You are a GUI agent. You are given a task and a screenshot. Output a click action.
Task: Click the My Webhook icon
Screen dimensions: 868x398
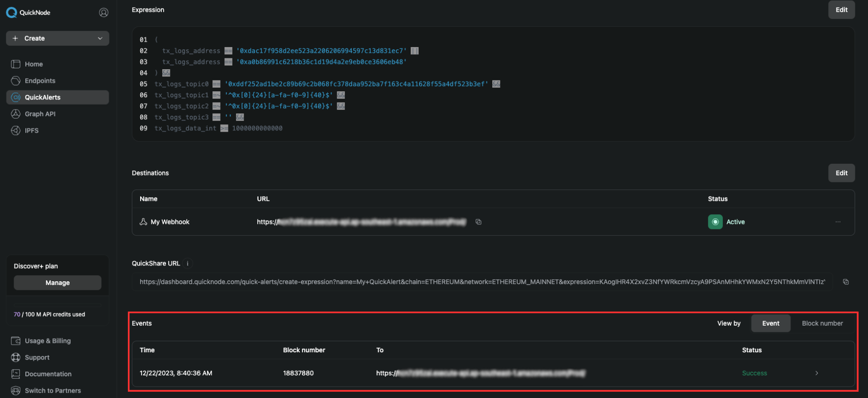click(x=143, y=222)
